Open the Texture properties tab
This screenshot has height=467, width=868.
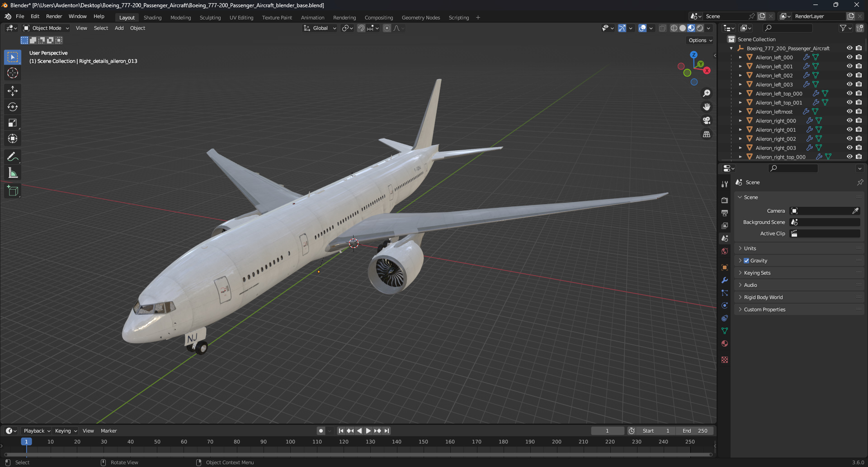(x=725, y=360)
